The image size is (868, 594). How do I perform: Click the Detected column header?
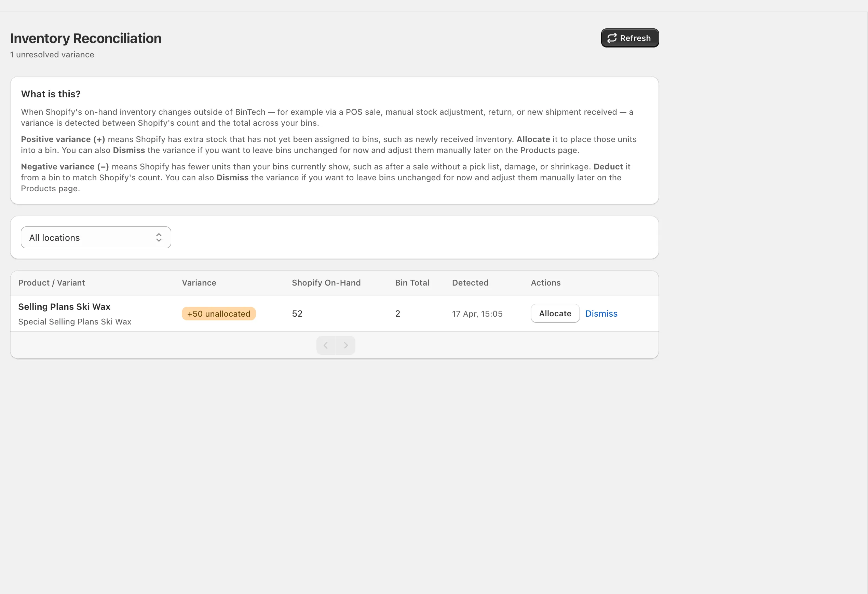click(x=470, y=282)
